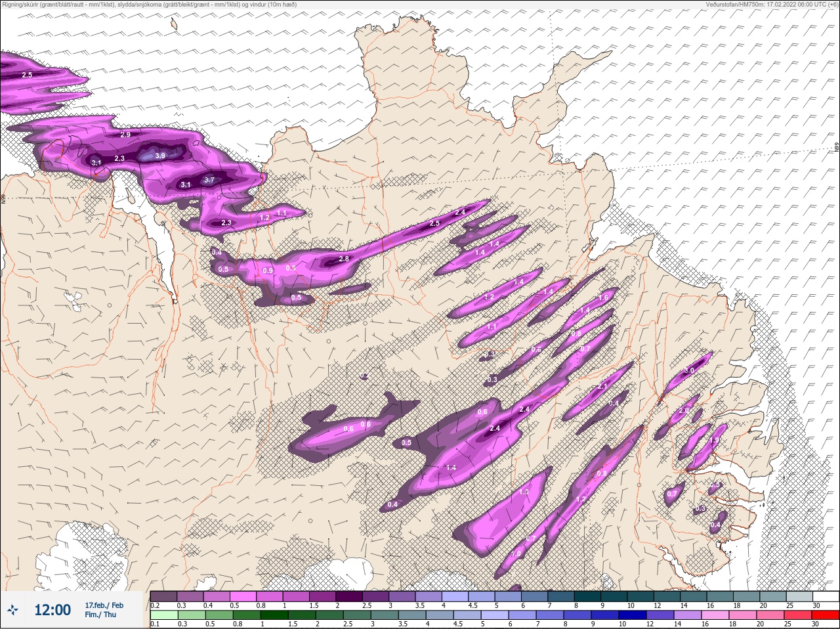Select the deep blue 10 swatch, lower legend
Viewport: 840px width, 629px height.
[633, 615]
